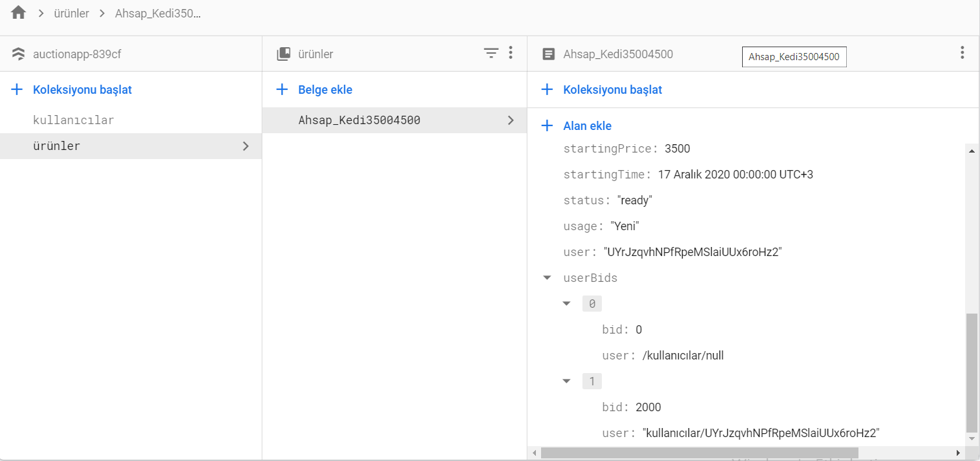Open the document three-dot menu
980x461 pixels.
[962, 53]
